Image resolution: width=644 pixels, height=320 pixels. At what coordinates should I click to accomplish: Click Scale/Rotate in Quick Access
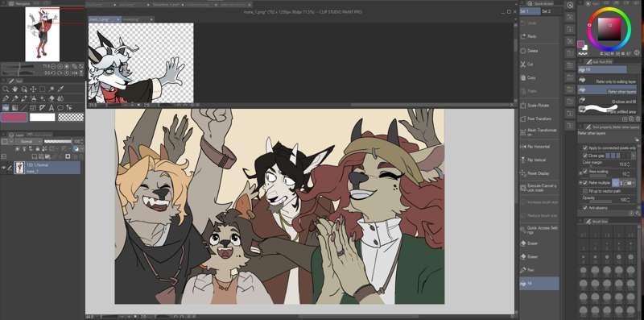coord(539,106)
